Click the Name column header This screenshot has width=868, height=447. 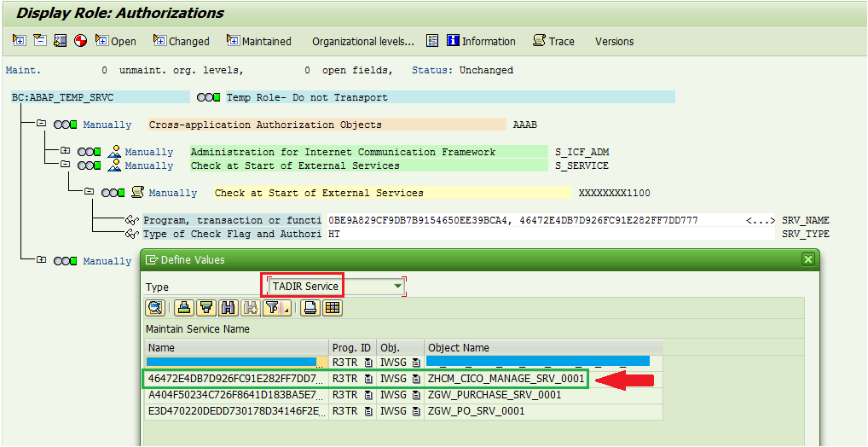tap(237, 348)
